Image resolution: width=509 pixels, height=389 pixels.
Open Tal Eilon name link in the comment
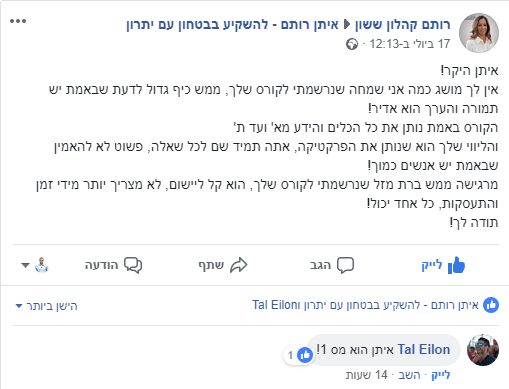[x=424, y=349]
